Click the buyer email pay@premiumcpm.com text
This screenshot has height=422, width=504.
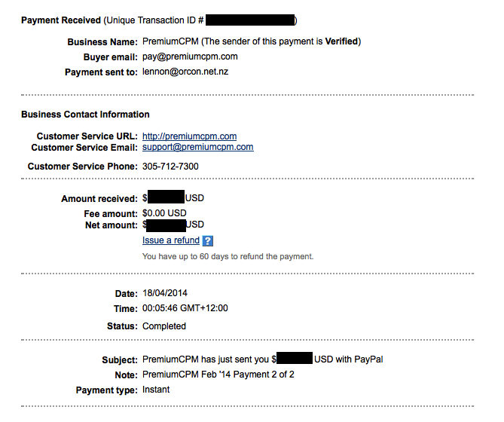190,57
